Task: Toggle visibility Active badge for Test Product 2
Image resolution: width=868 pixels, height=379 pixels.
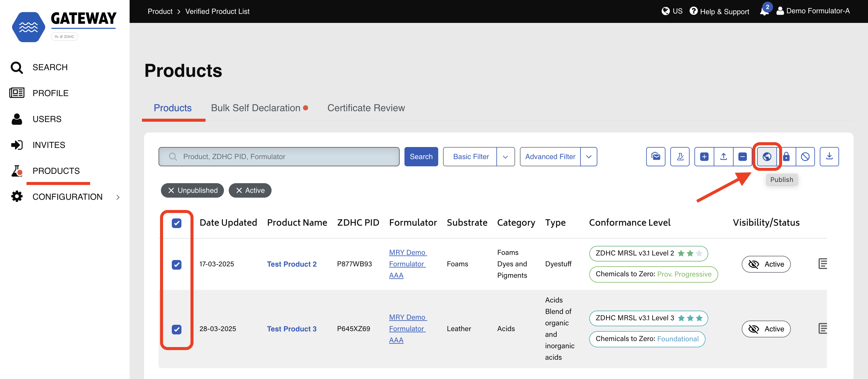Action: (x=766, y=264)
